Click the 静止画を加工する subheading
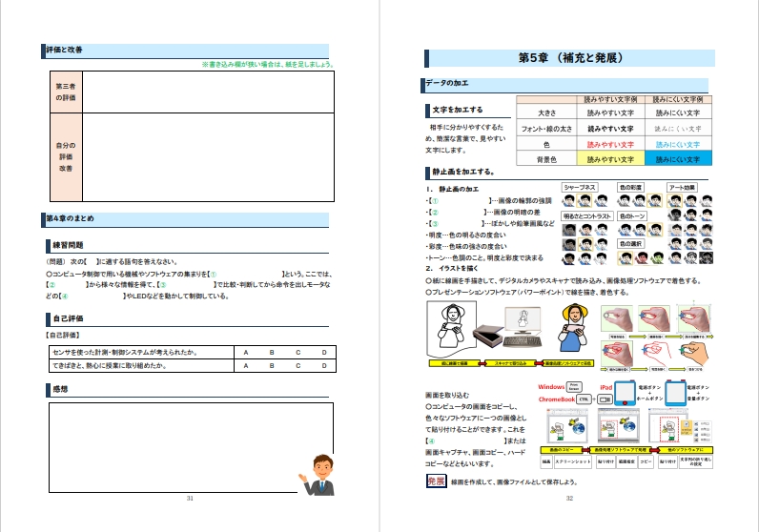This screenshot has height=532, width=759. click(x=463, y=172)
